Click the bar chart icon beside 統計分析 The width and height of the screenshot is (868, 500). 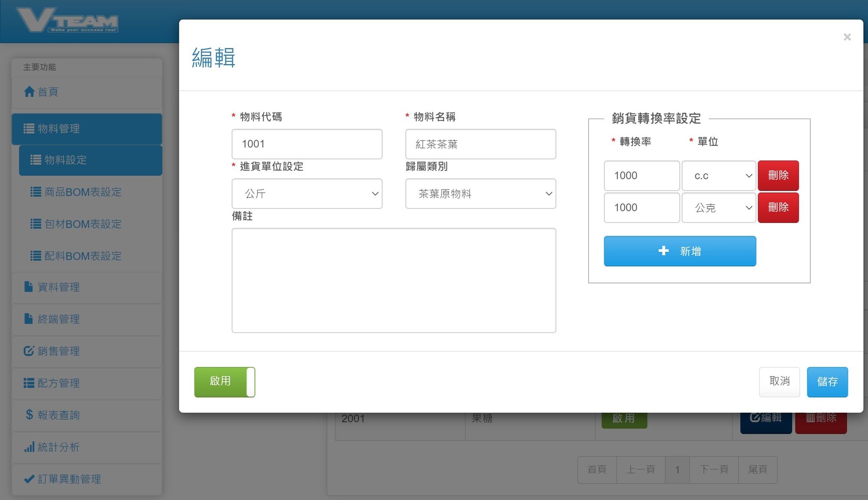click(29, 447)
